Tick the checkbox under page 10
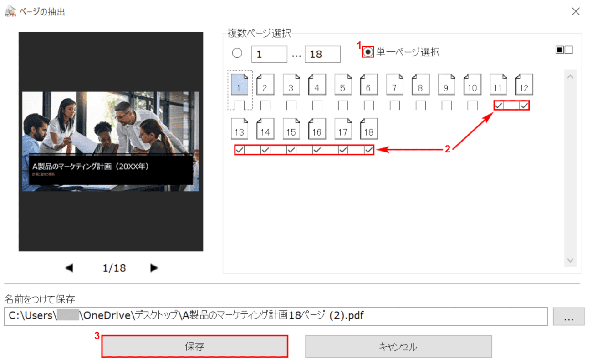 point(472,106)
